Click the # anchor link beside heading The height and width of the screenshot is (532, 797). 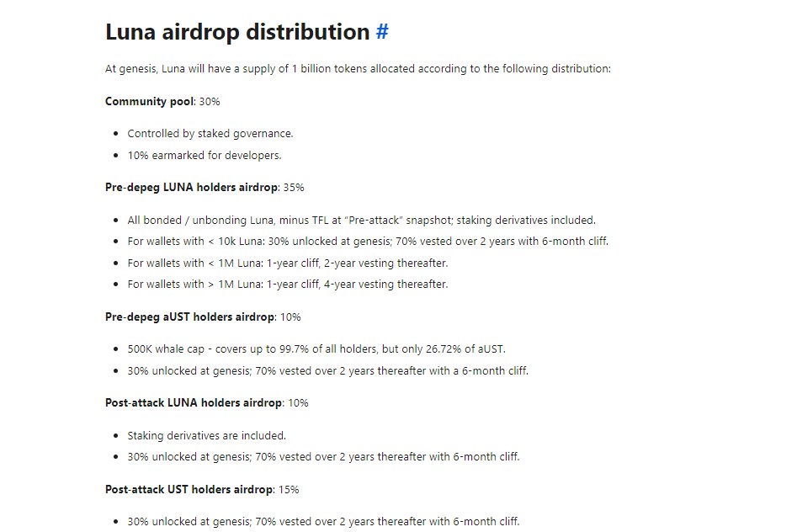(x=382, y=31)
